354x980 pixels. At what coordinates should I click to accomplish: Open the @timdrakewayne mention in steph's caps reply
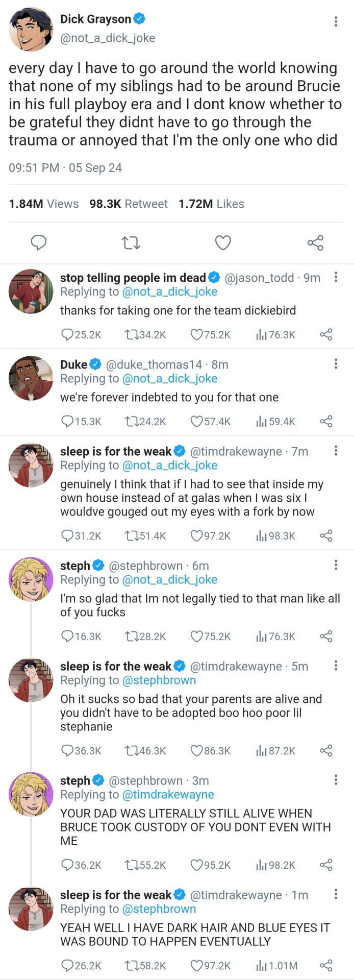pos(168,795)
